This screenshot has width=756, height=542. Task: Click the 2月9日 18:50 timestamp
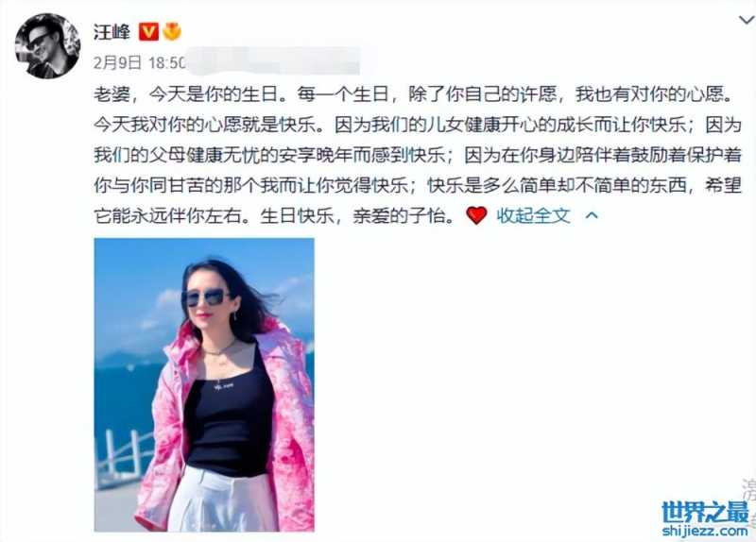coord(139,62)
